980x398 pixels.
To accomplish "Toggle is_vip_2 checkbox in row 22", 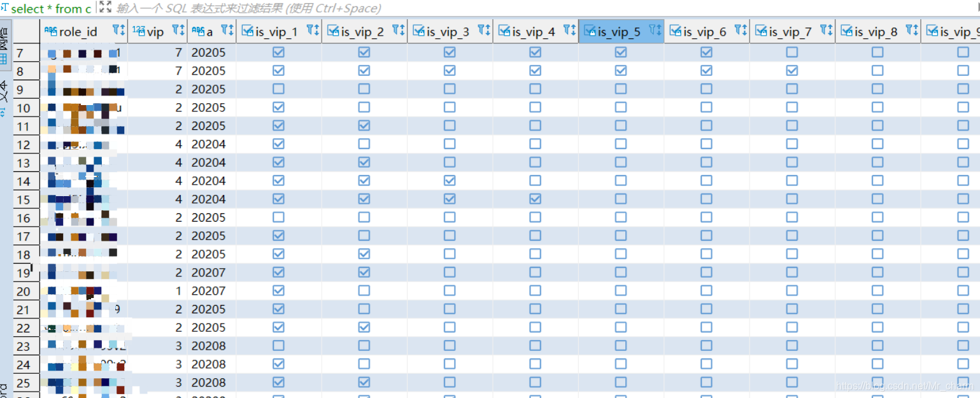I will 364,327.
